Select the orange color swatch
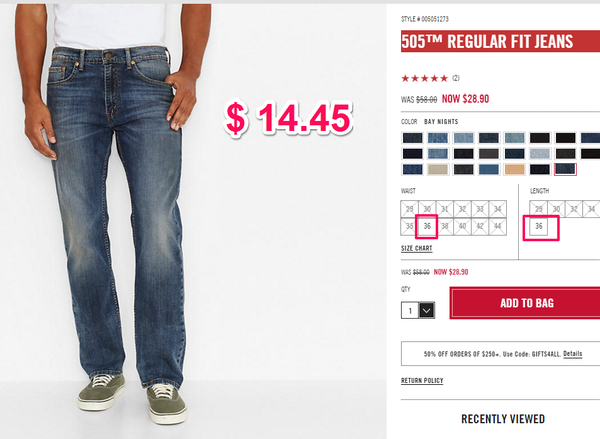This screenshot has width=600, height=439. pyautogui.click(x=514, y=169)
